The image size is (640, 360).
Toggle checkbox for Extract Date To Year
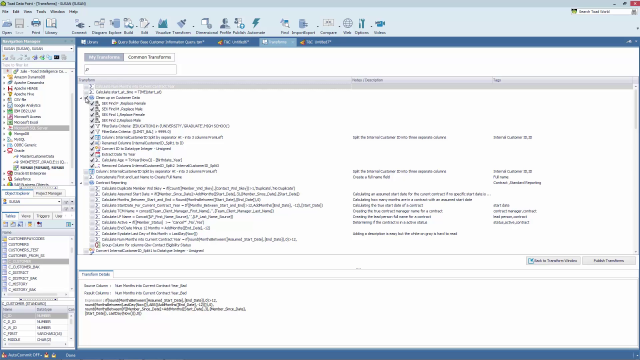click(92, 155)
